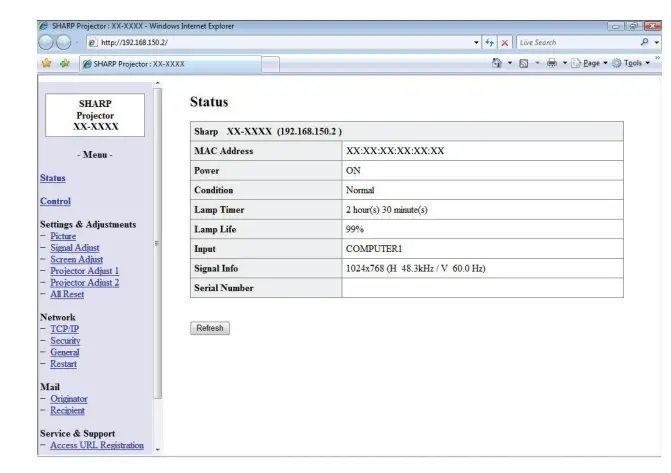Open the Control page link
This screenshot has width=671, height=473.
[53, 201]
